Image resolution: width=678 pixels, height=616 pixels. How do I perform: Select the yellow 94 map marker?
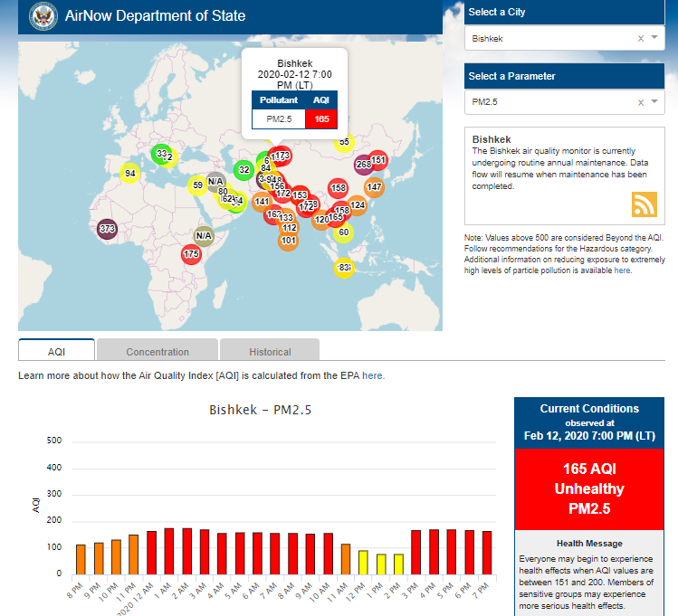(130, 174)
